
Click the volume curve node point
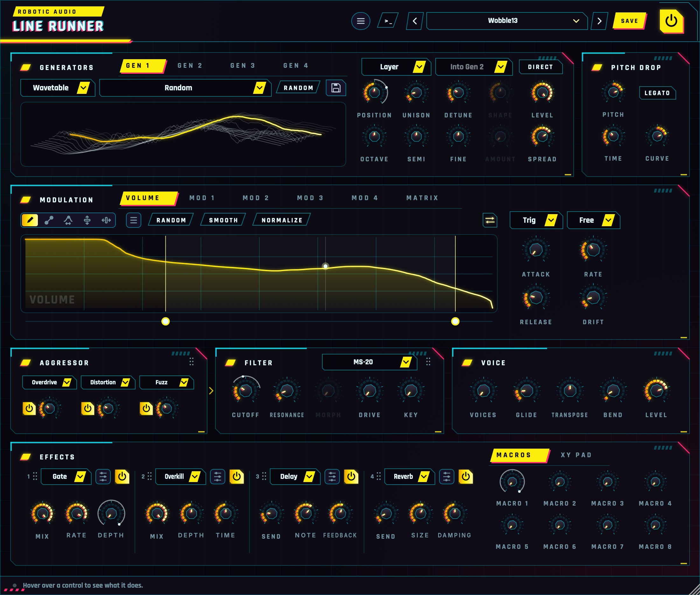click(325, 266)
